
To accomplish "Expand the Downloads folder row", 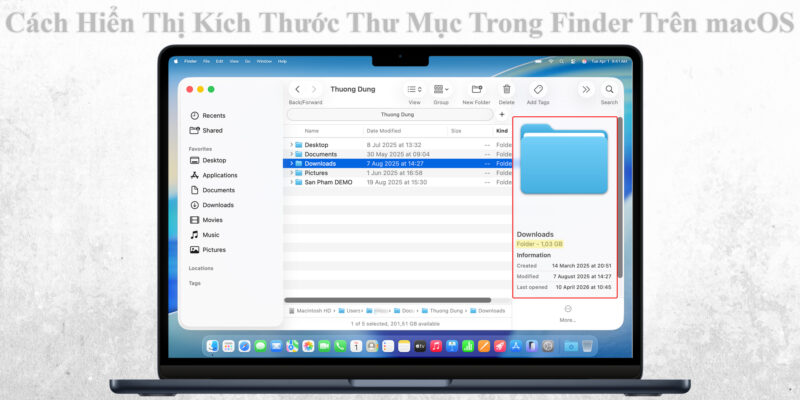I will 291,163.
